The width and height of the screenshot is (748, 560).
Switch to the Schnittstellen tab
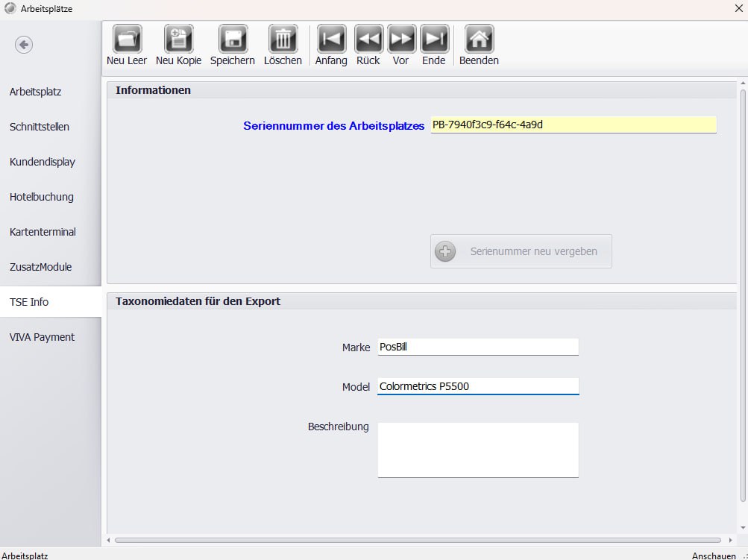40,127
